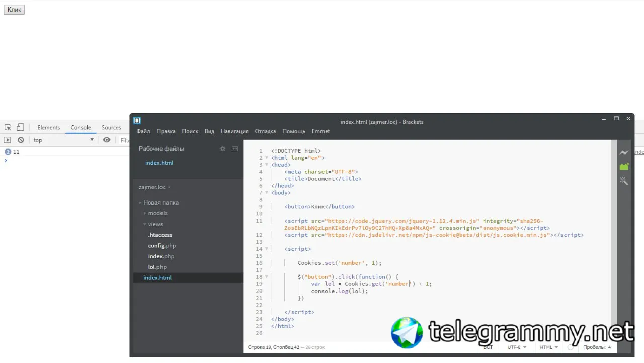
Task: Open config.php in the file tree
Action: (x=162, y=246)
